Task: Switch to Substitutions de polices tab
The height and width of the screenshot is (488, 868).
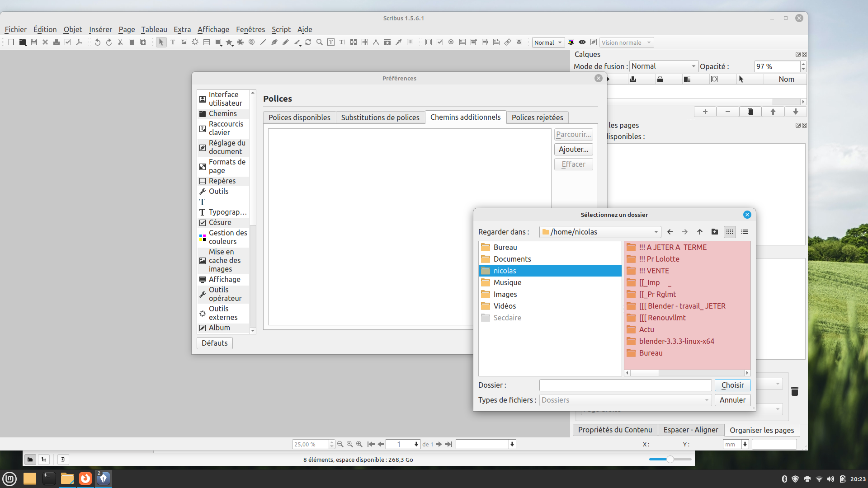Action: (380, 118)
